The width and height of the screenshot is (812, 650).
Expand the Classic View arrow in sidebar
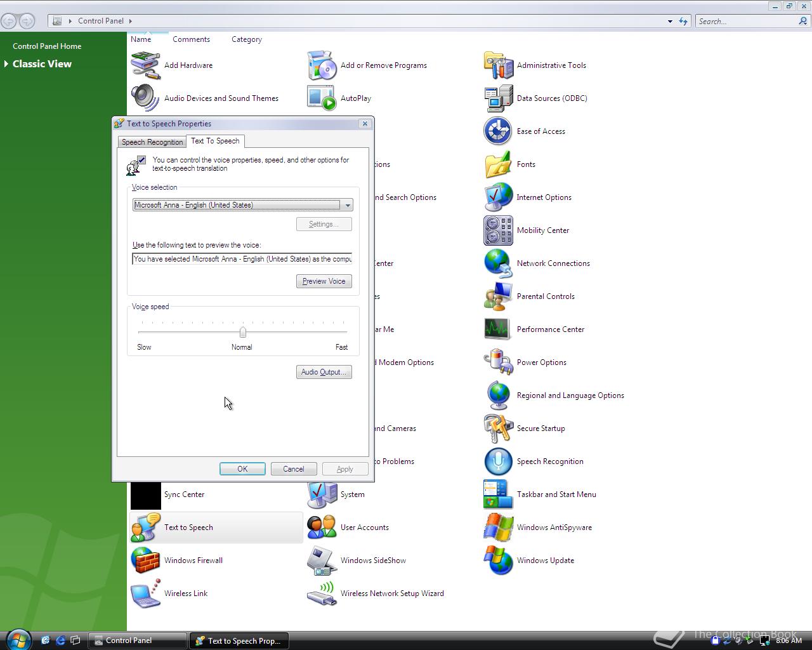pos(6,64)
